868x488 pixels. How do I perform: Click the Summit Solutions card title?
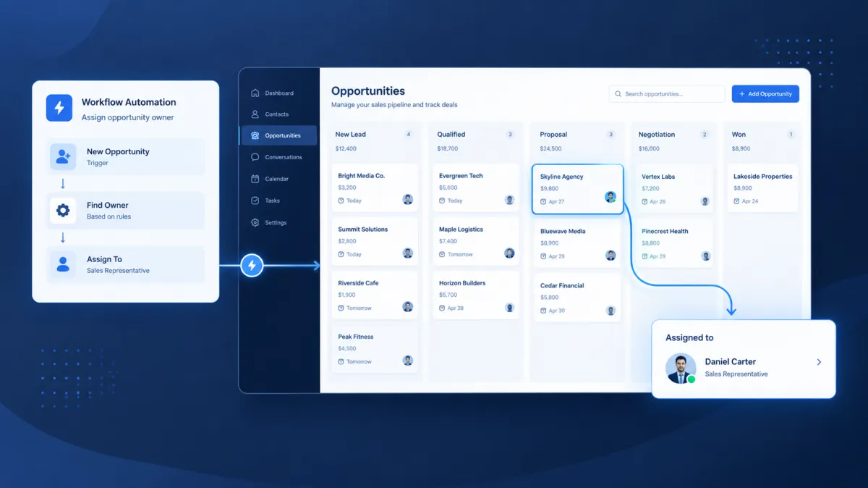363,230
